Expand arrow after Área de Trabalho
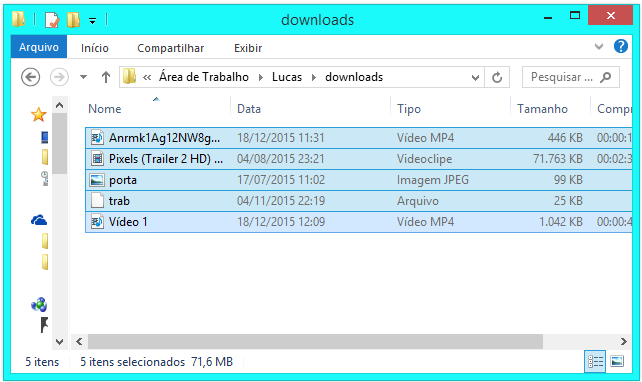 pos(260,77)
